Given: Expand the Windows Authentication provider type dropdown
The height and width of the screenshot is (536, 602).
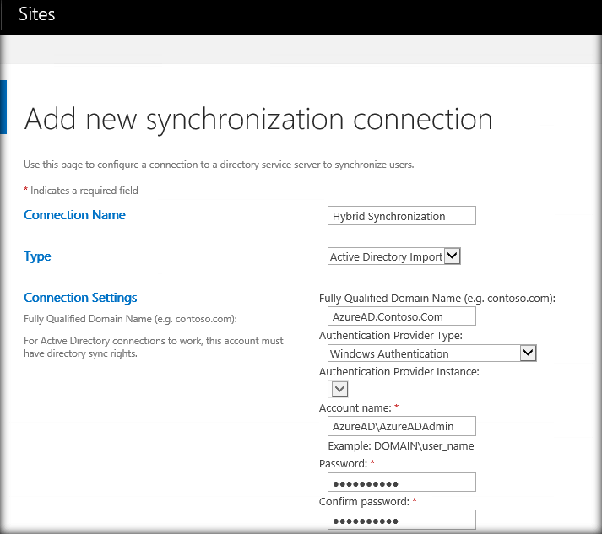Looking at the screenshot, I should (432, 353).
